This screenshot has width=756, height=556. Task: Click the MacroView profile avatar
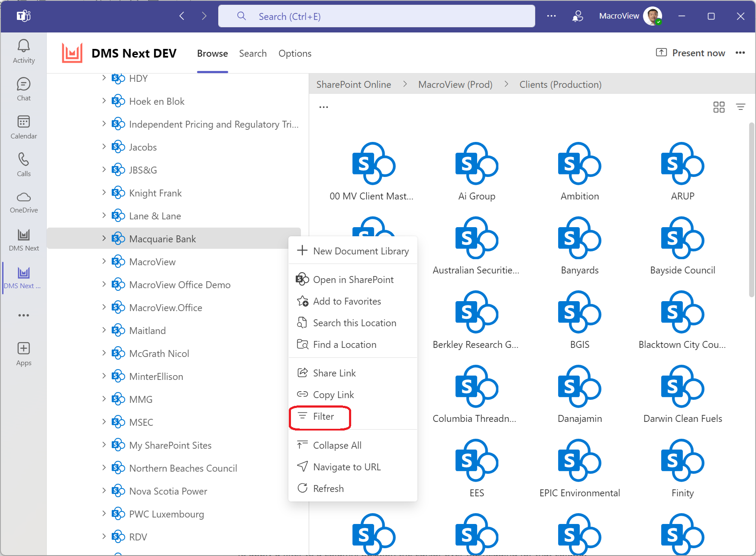pos(653,16)
